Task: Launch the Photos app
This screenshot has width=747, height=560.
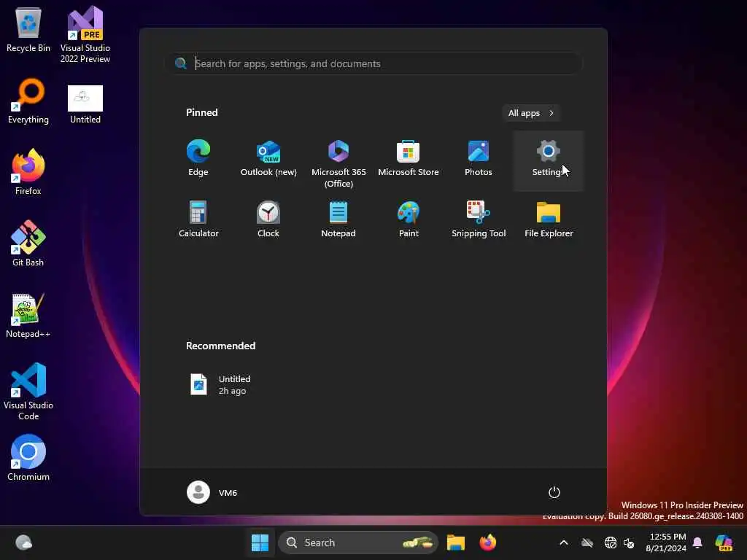Action: [479, 158]
